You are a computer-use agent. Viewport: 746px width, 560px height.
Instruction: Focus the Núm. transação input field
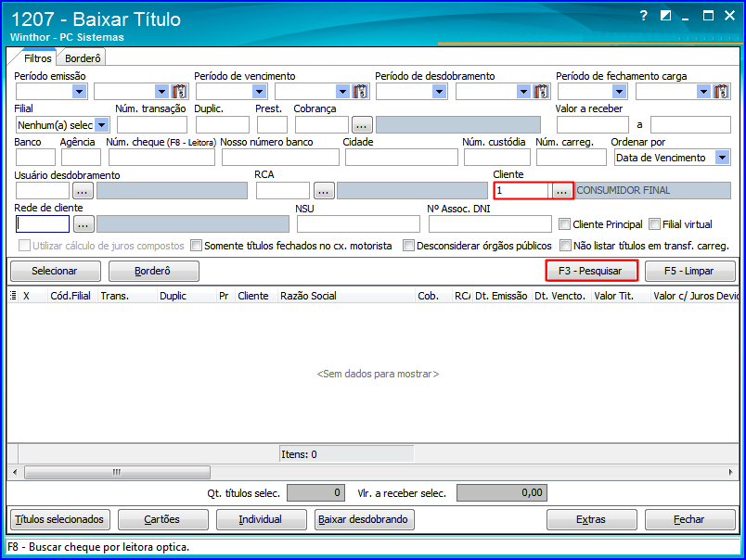[x=152, y=125]
